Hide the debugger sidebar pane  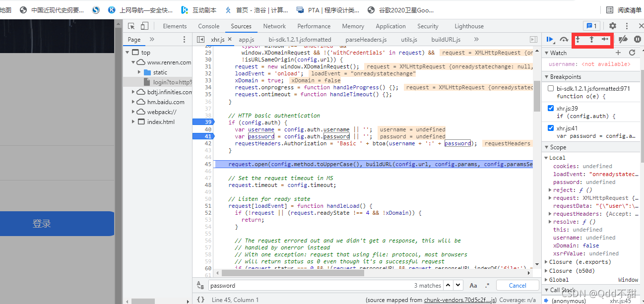click(x=533, y=39)
